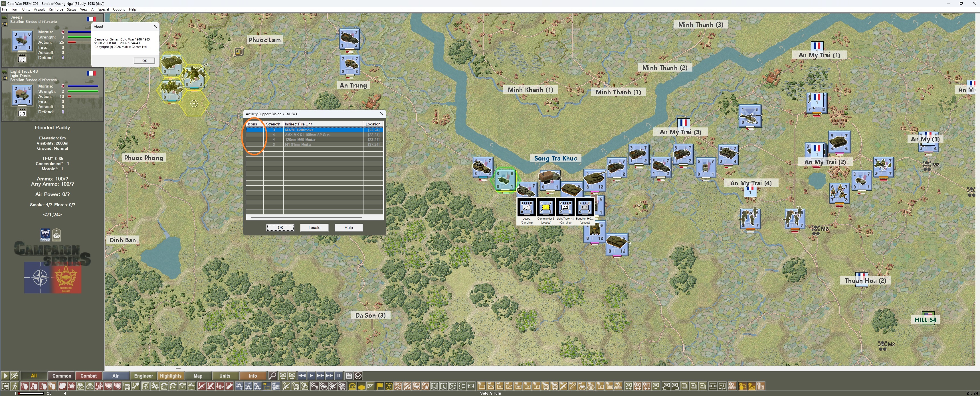The image size is (980, 396).
Task: Select the Engineer toolbar filter tab
Action: 144,375
